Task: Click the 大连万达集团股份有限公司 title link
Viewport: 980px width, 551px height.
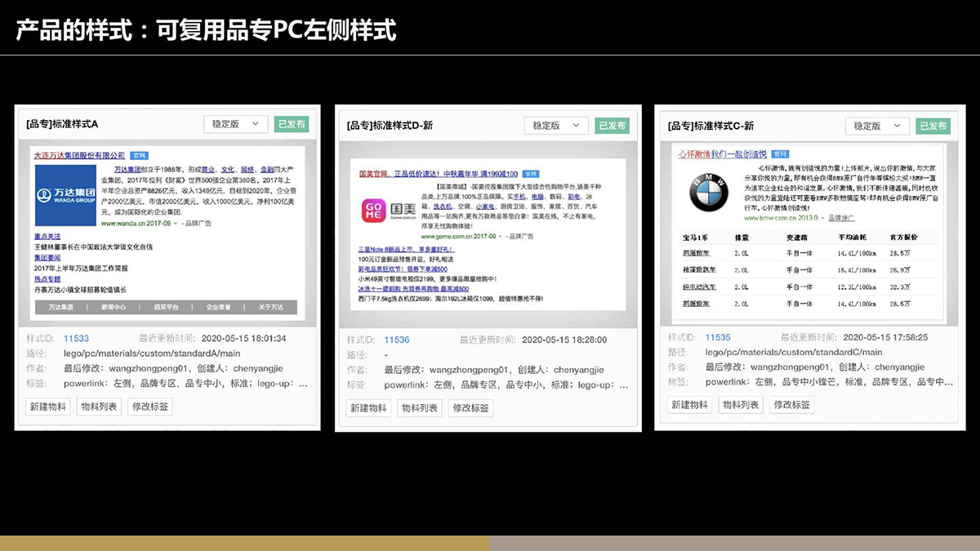Action: point(79,155)
